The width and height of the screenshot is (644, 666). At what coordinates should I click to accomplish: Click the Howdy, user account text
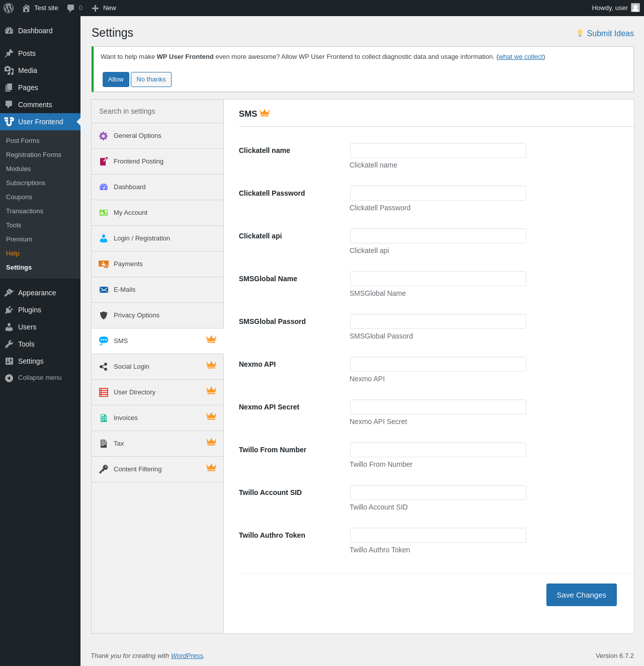(x=610, y=8)
